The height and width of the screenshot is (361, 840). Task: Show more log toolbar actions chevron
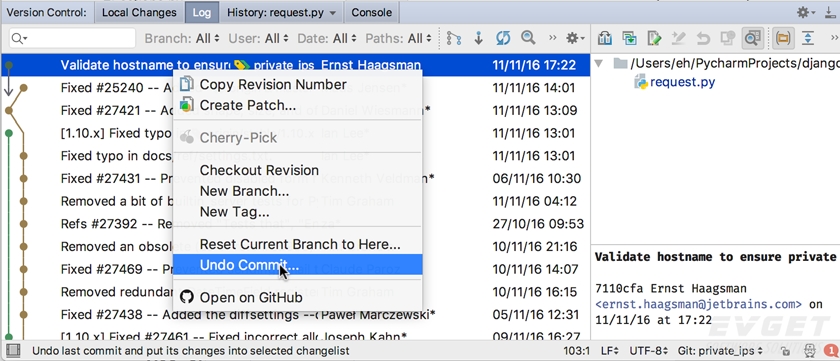[553, 38]
